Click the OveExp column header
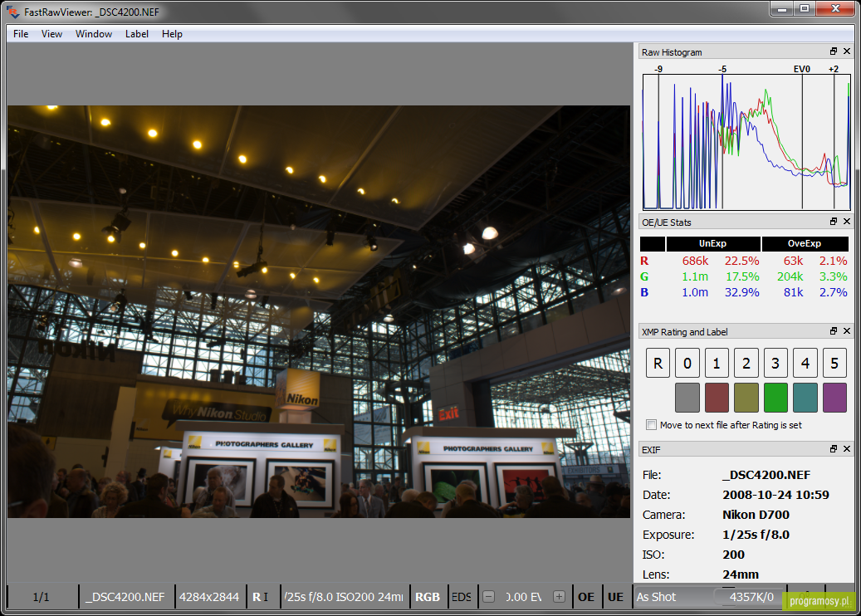 coord(805,244)
